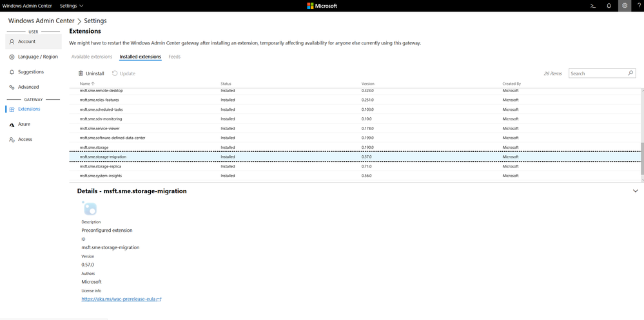This screenshot has height=320, width=644.
Task: Open the Azure gateway page
Action: 34,124
